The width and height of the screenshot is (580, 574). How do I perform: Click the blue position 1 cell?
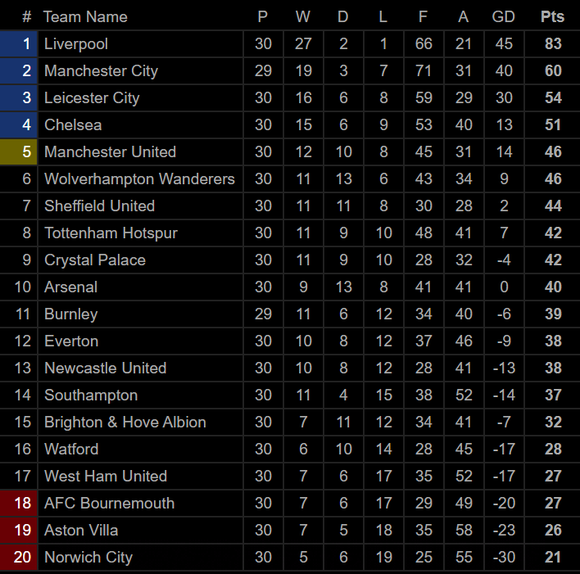point(18,44)
